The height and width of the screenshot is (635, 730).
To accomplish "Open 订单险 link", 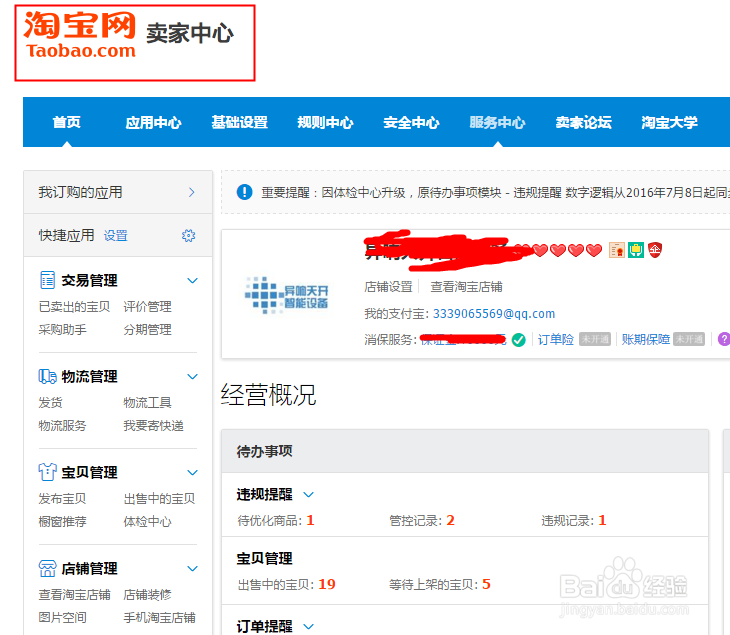I will click(x=556, y=339).
